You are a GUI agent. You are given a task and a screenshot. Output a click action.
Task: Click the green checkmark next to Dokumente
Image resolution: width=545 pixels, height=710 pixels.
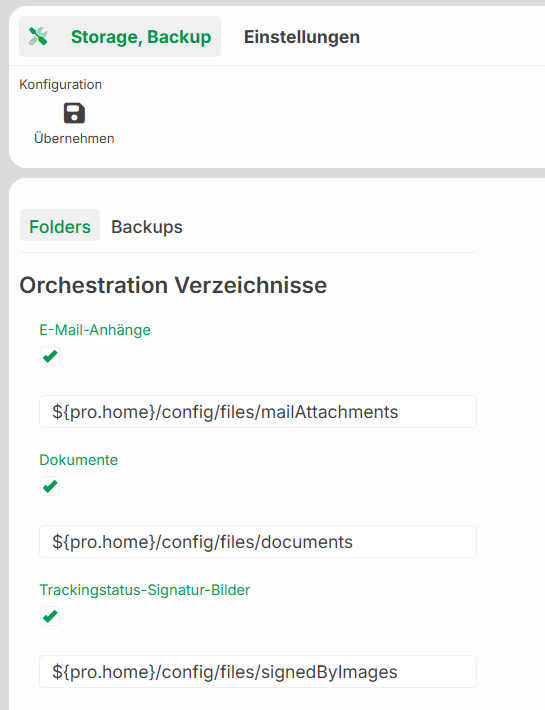pos(50,486)
